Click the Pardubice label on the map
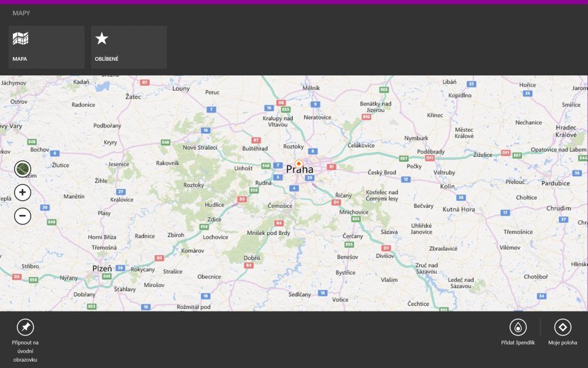 point(555,183)
